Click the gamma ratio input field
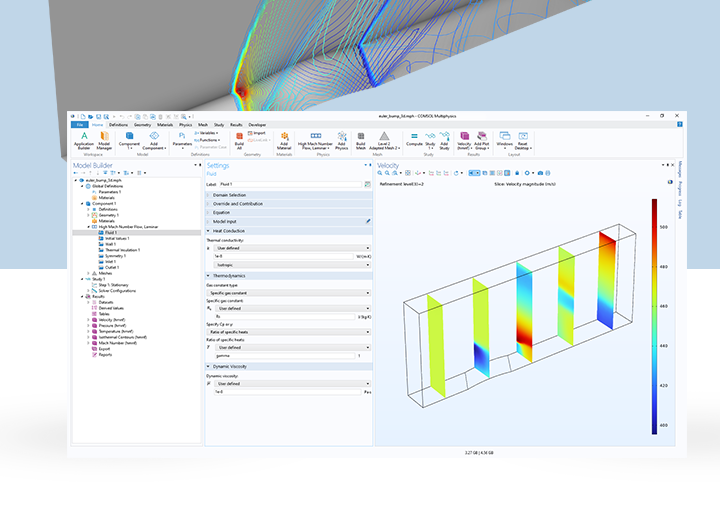720x523 pixels. pos(285,356)
